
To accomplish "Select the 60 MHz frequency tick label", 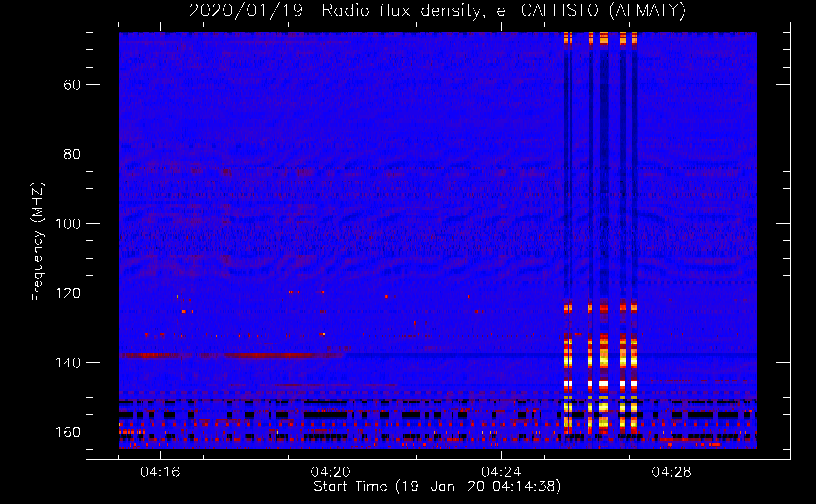I will click(72, 85).
